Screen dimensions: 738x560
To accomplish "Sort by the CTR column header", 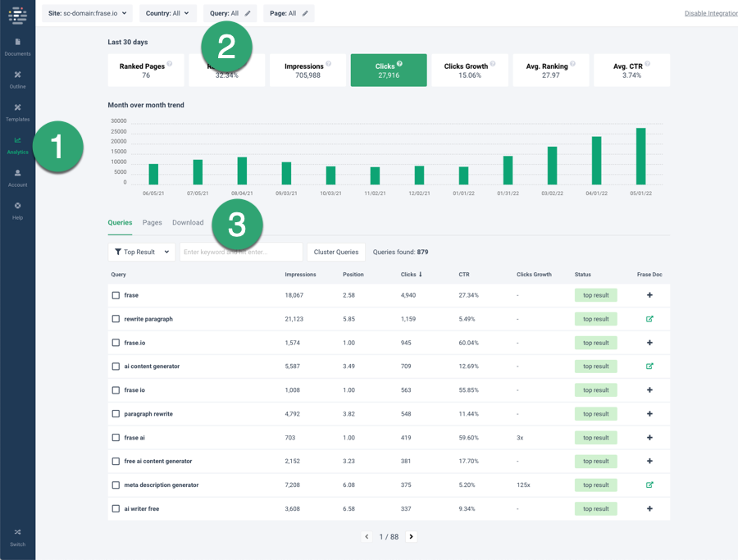I will pos(464,275).
